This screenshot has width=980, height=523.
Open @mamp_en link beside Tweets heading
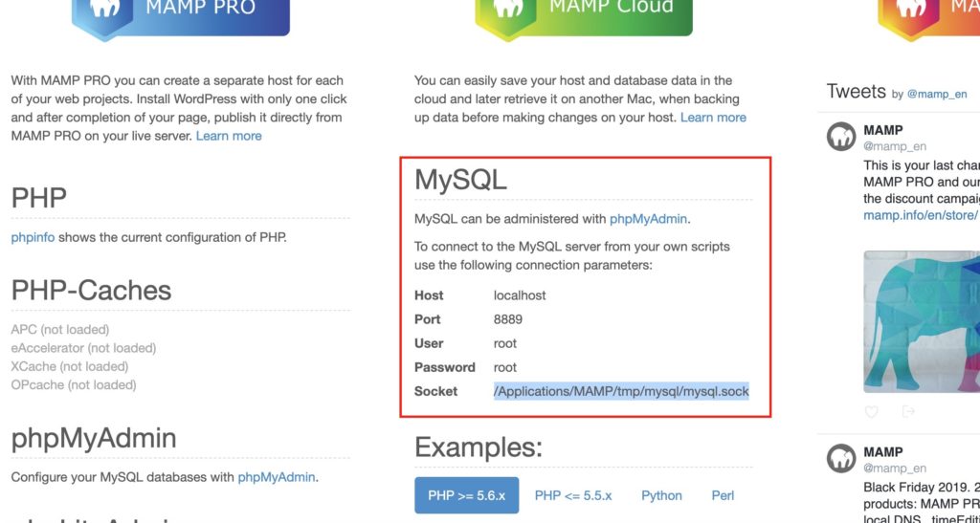937,95
